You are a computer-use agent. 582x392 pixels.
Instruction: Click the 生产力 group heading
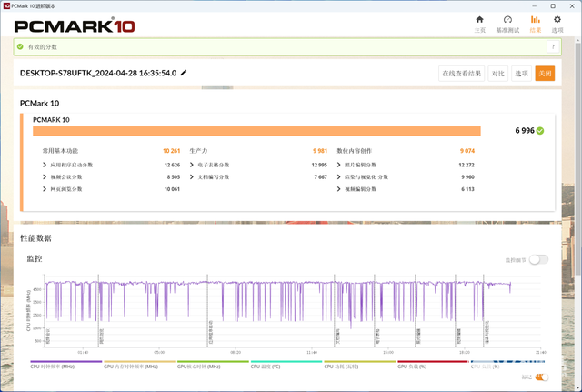click(198, 151)
